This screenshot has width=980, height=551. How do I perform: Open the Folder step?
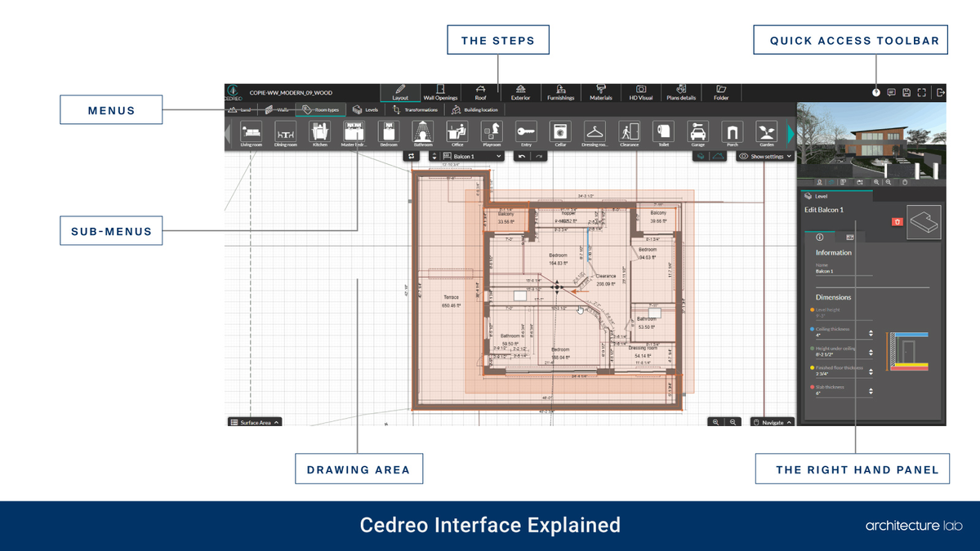point(721,92)
